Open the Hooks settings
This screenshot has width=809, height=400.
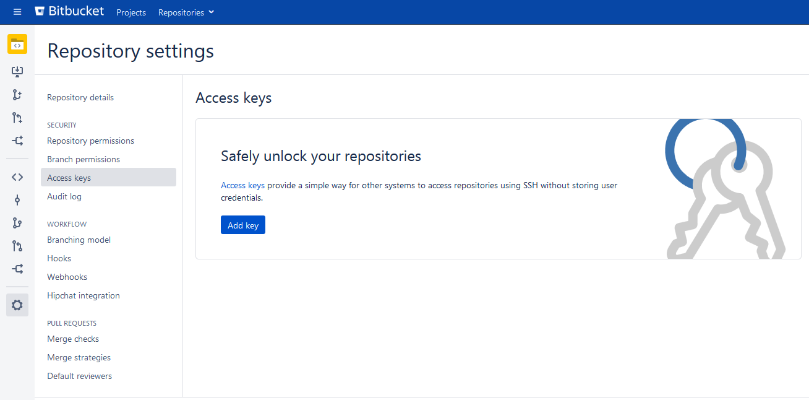59,259
